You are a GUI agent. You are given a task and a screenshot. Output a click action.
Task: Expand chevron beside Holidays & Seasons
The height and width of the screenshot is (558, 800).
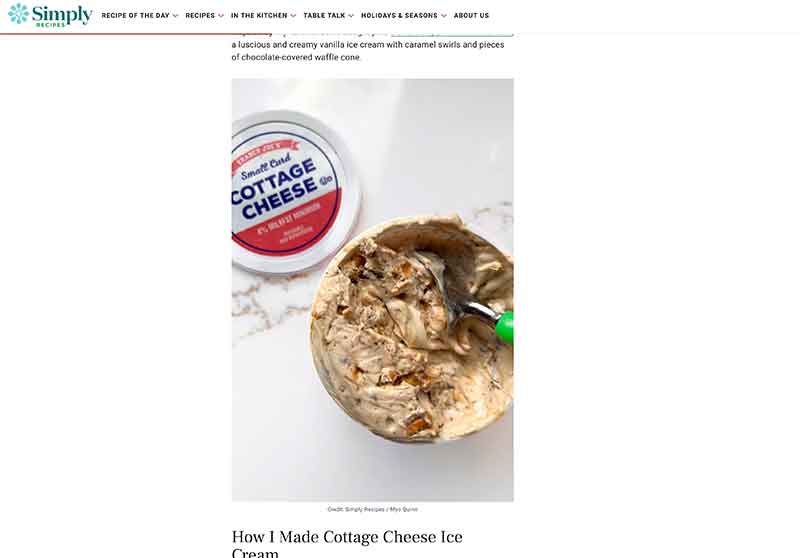444,16
